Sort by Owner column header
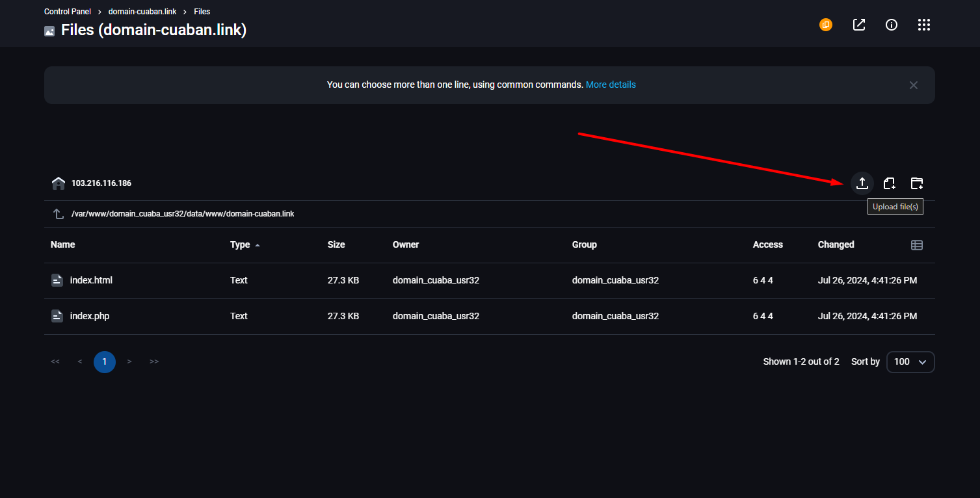 click(x=406, y=244)
